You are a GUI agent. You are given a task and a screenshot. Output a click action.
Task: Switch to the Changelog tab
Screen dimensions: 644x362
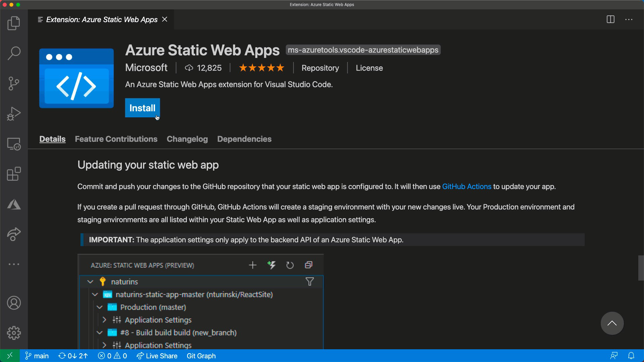click(x=187, y=139)
